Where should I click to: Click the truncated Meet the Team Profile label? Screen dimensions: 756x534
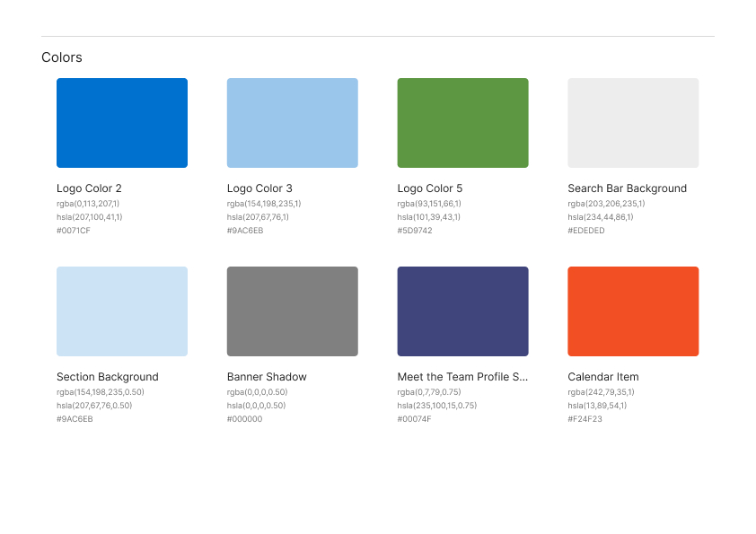[462, 377]
